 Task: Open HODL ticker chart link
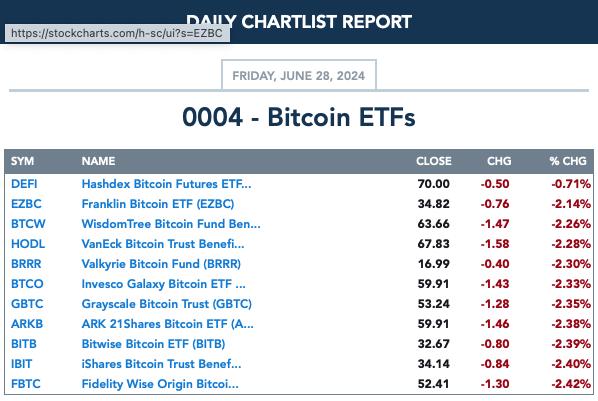28,244
